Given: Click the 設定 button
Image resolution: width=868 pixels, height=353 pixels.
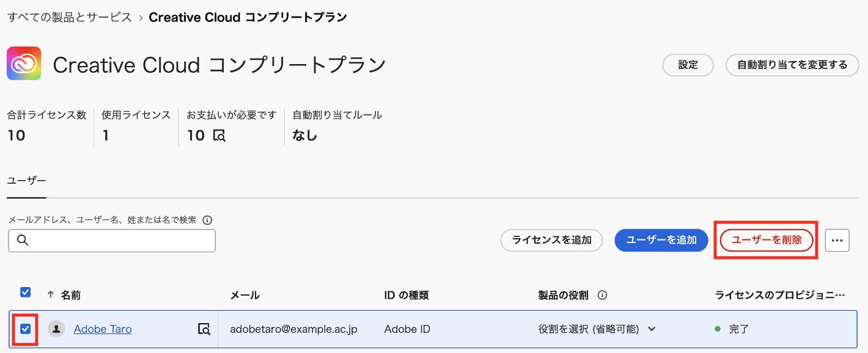Looking at the screenshot, I should click(x=688, y=65).
